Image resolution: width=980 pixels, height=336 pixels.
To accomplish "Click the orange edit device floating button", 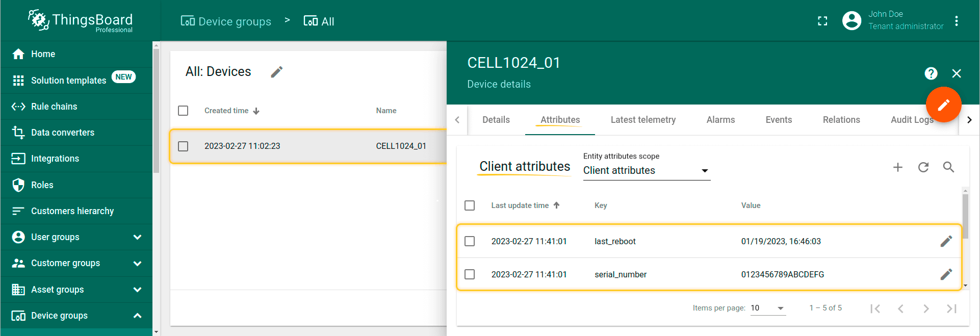I will coord(943,105).
